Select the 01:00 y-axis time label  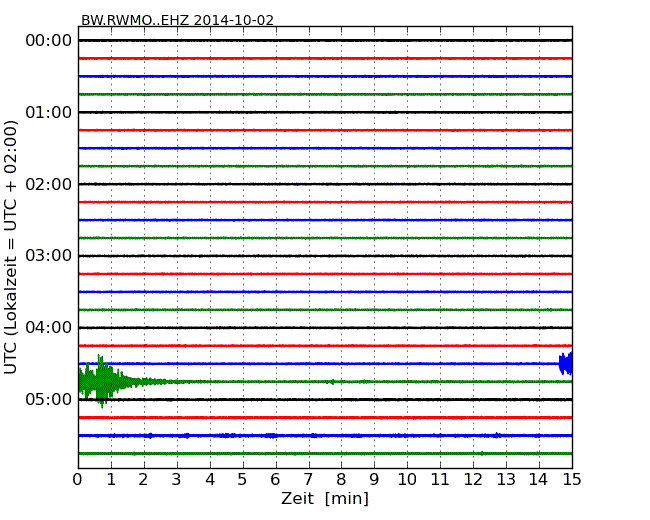click(x=49, y=112)
